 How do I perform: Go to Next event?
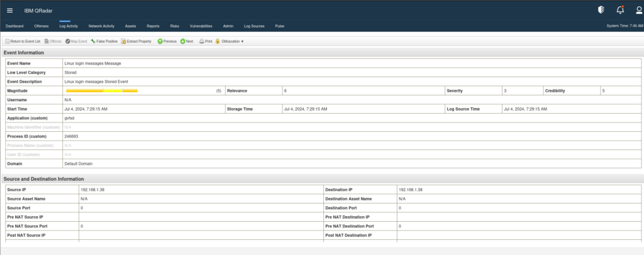(187, 41)
